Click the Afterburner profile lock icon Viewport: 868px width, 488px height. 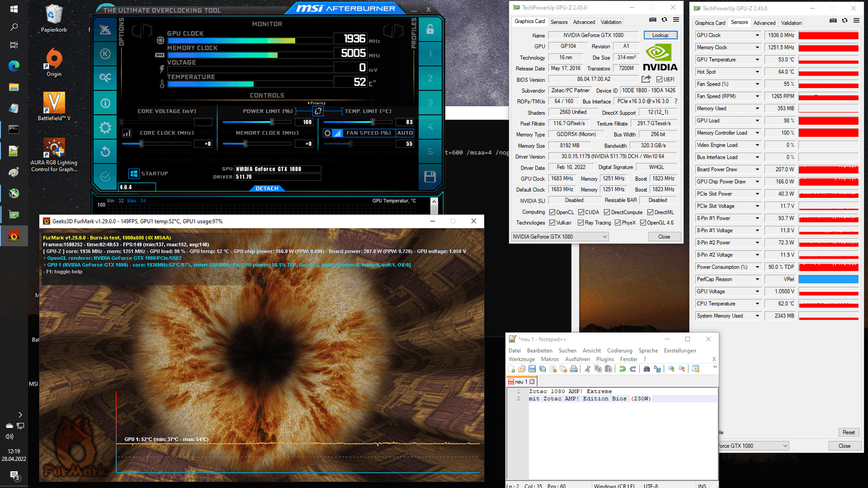tap(430, 29)
